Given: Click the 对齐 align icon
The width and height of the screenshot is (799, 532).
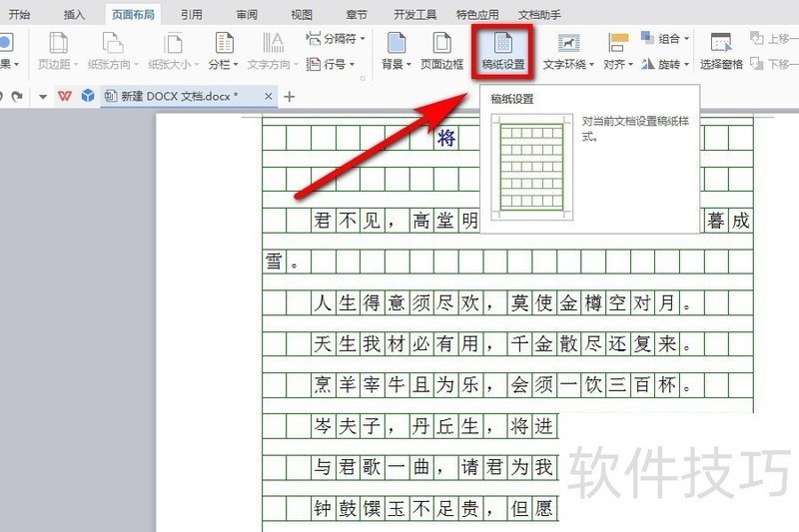Looking at the screenshot, I should (618, 44).
